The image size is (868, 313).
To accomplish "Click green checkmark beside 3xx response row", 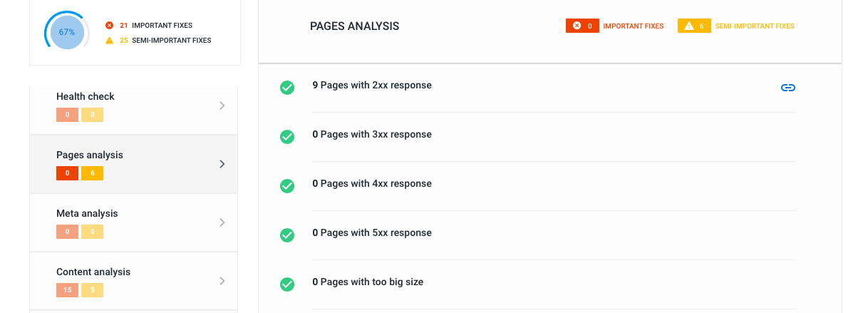I will tap(287, 137).
